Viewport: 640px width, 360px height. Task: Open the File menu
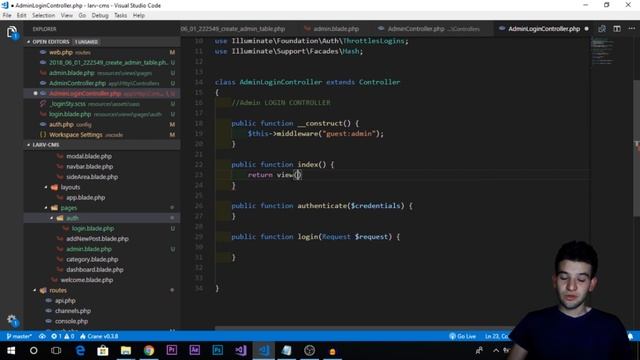click(7, 16)
